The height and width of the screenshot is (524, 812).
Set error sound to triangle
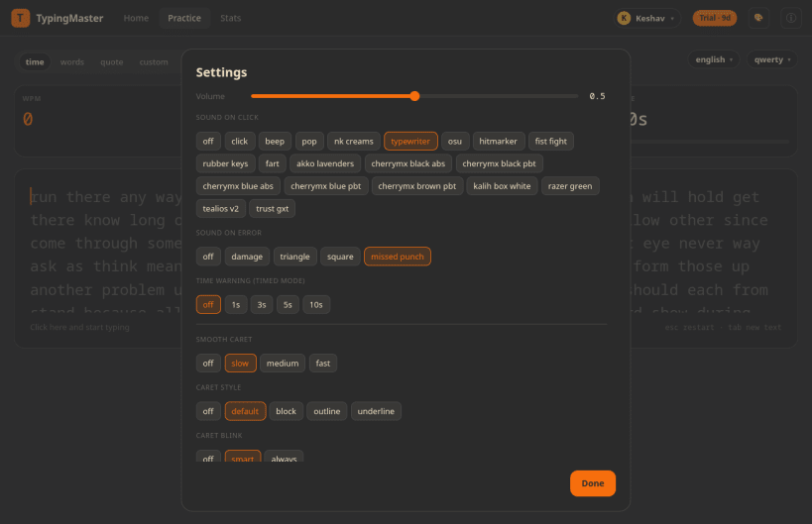[294, 257]
